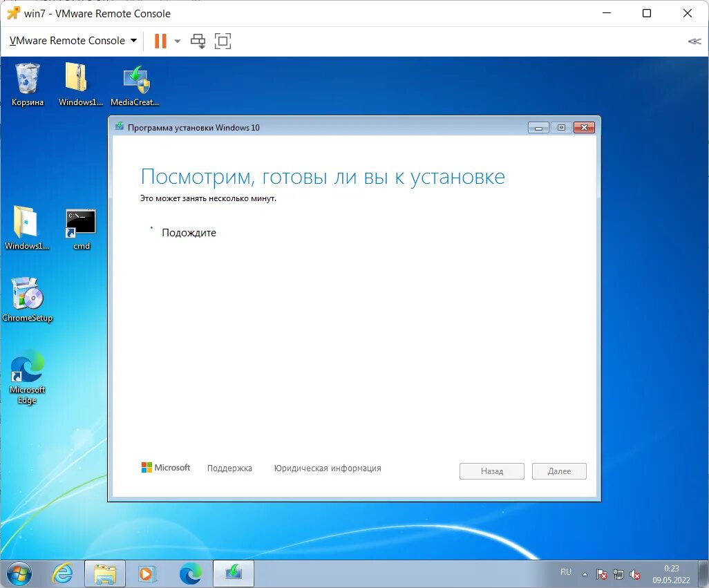This screenshot has height=588, width=709.
Task: Open the muted volume tray icon
Action: coord(635,574)
